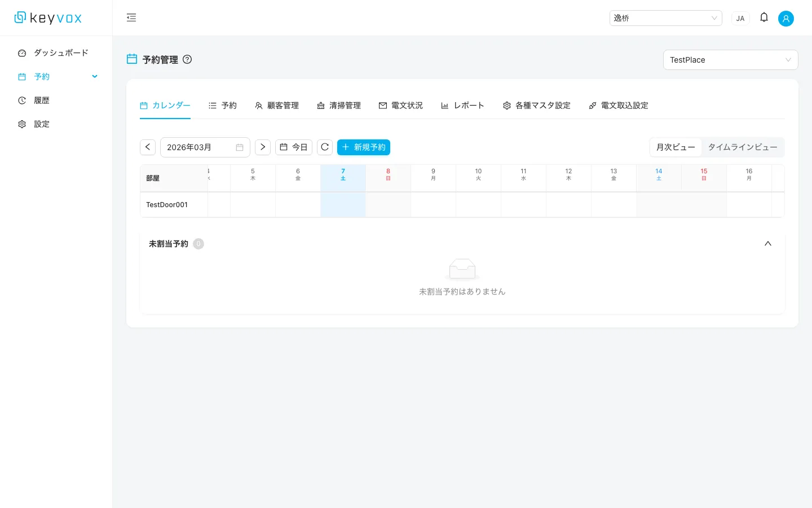Click the 新規予約 button
812x508 pixels.
click(x=364, y=147)
